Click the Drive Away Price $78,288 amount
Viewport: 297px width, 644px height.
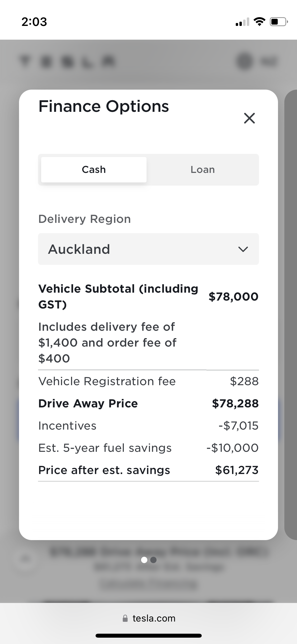pyautogui.click(x=235, y=403)
